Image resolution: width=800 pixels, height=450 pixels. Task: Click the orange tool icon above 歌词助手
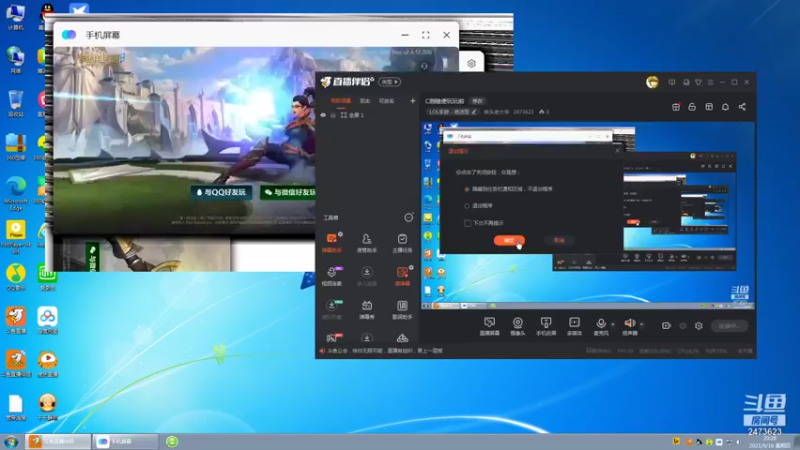pyautogui.click(x=402, y=276)
